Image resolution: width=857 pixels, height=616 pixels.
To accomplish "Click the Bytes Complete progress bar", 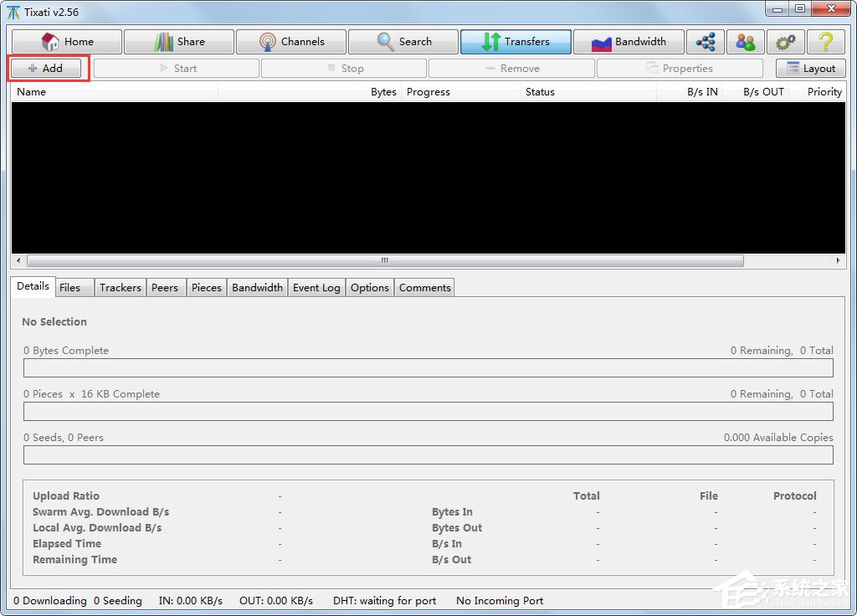I will click(428, 368).
